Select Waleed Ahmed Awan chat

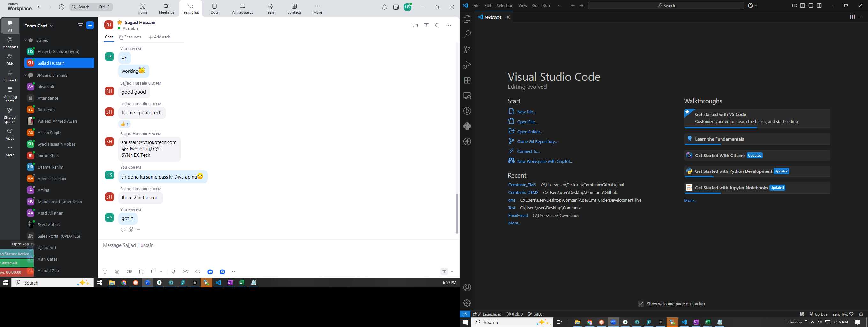pos(59,121)
